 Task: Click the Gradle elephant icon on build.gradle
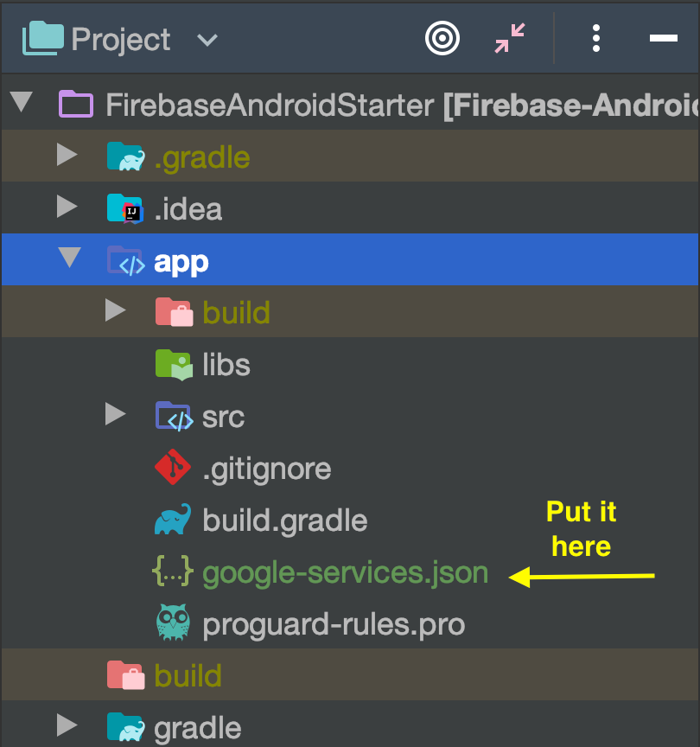tap(173, 520)
